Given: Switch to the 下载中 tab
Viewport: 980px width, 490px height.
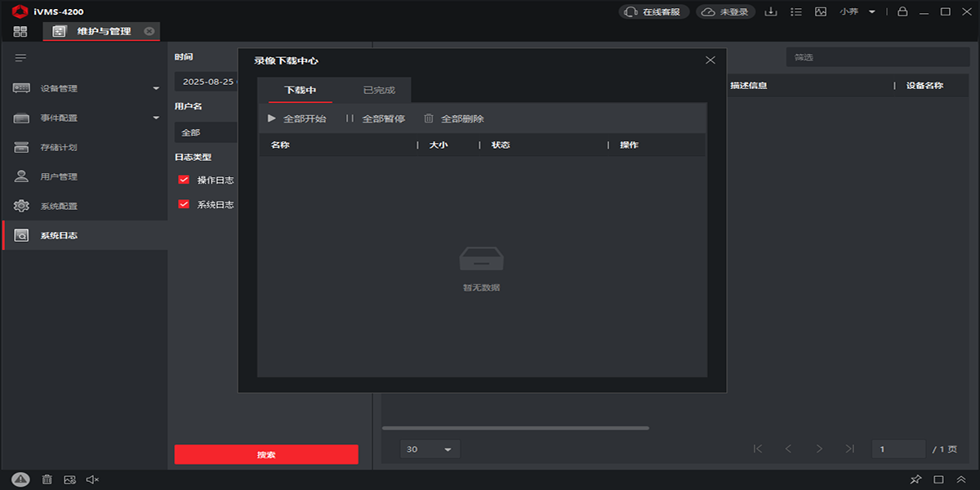Looking at the screenshot, I should coord(301,90).
